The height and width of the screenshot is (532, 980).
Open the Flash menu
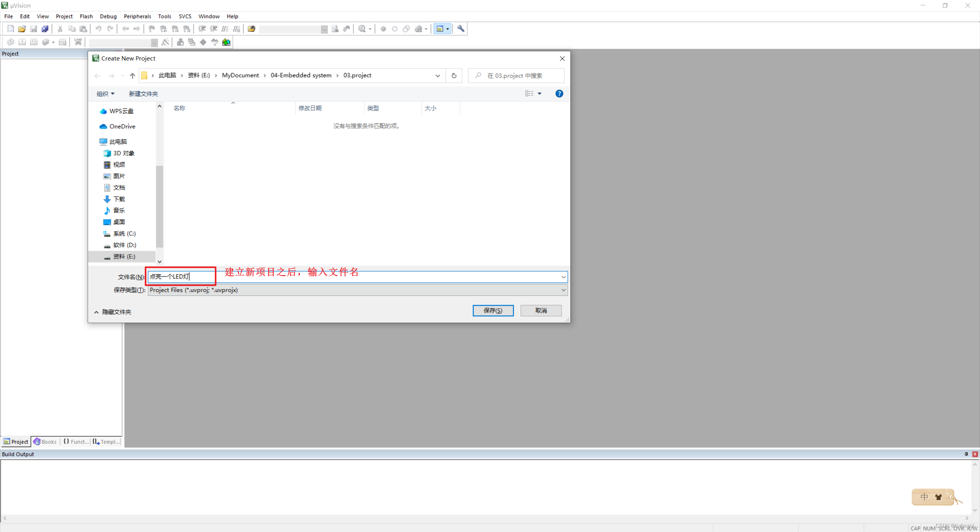[86, 16]
